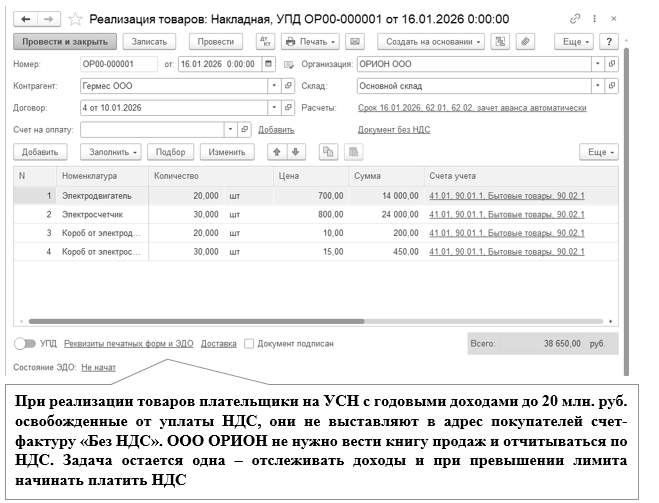
Task: Open the Не начат ЭДО status link
Action: point(98,367)
